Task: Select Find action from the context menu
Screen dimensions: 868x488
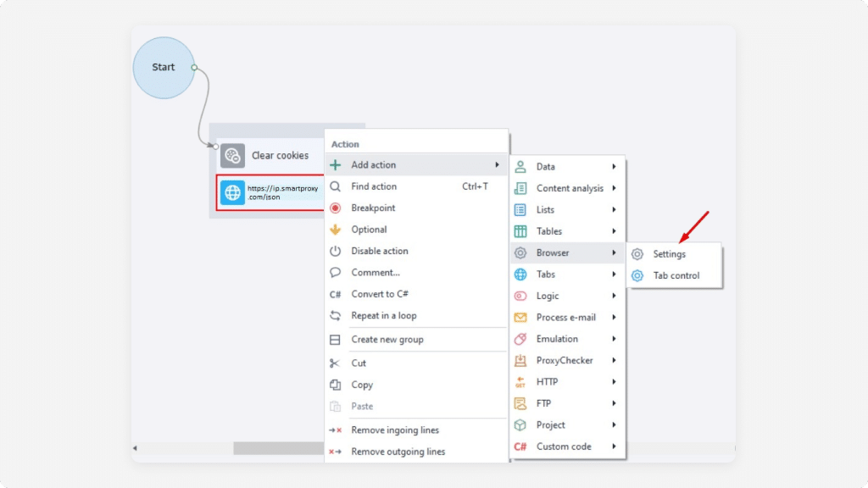Action: (x=374, y=186)
